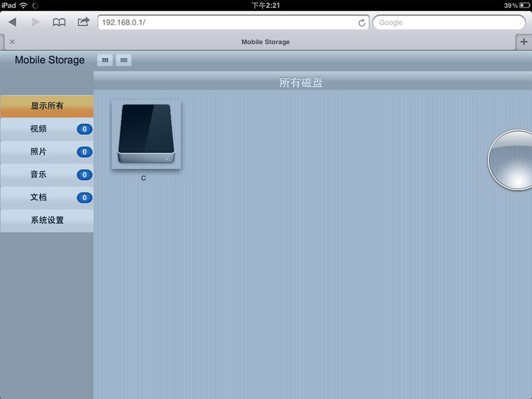The image size is (532, 399).
Task: Tap the Wi-Fi status icon
Action: tap(23, 5)
